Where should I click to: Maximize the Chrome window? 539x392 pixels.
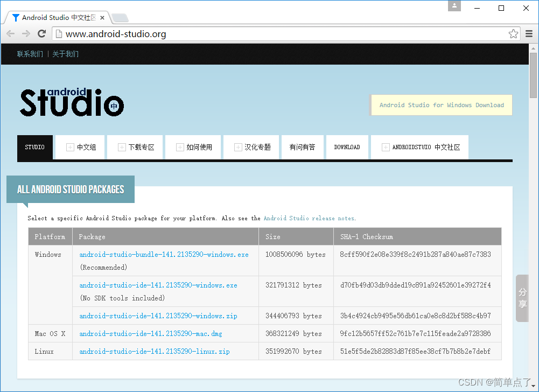501,8
